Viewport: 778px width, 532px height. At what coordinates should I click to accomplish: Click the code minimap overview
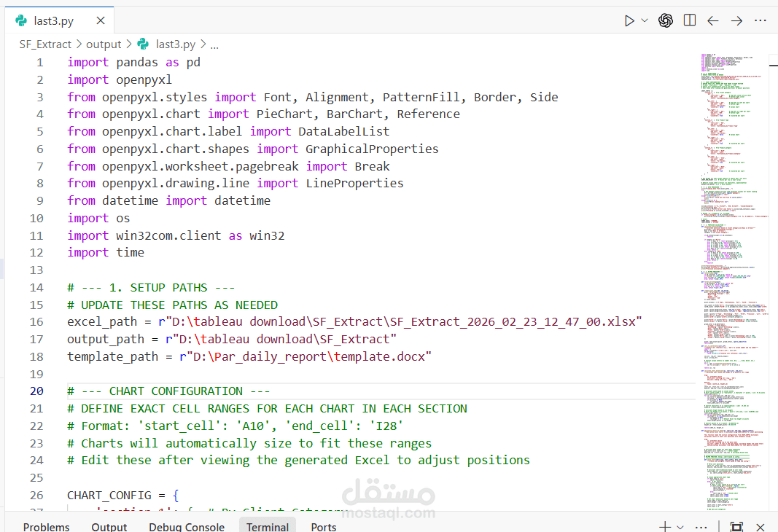(734, 283)
